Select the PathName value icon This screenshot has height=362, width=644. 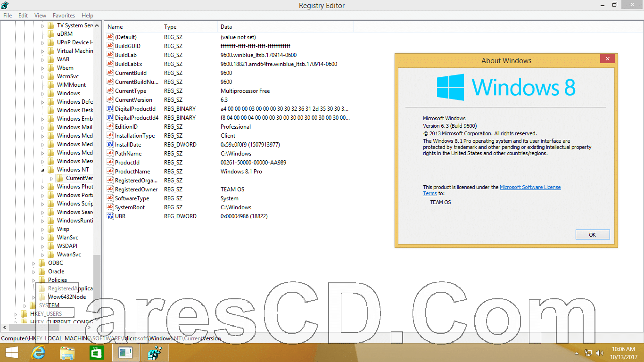pos(110,153)
